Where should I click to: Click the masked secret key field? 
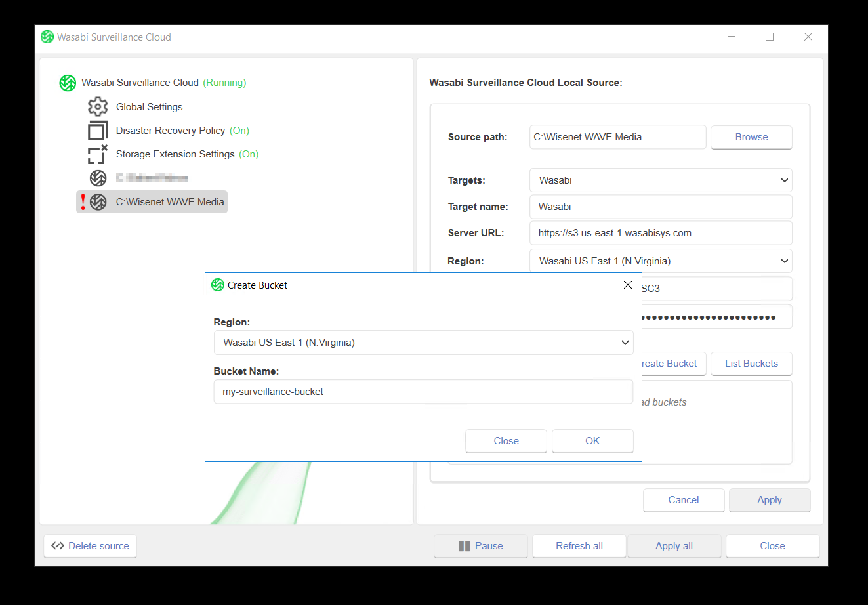[x=716, y=317]
